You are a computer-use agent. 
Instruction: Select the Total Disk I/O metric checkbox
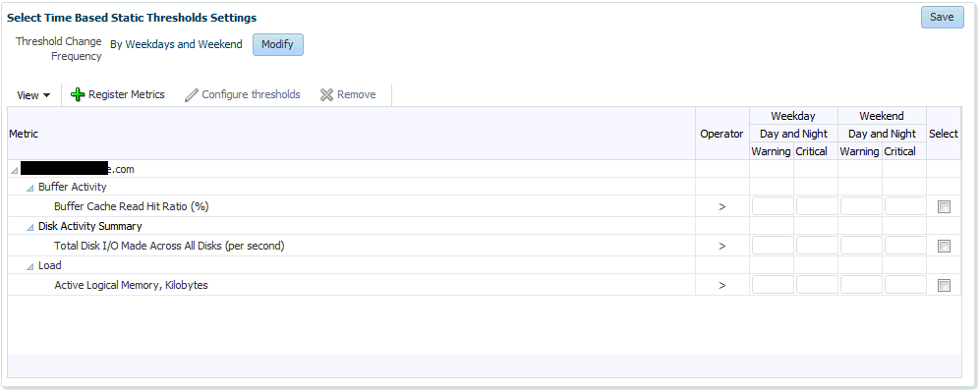[x=944, y=246]
